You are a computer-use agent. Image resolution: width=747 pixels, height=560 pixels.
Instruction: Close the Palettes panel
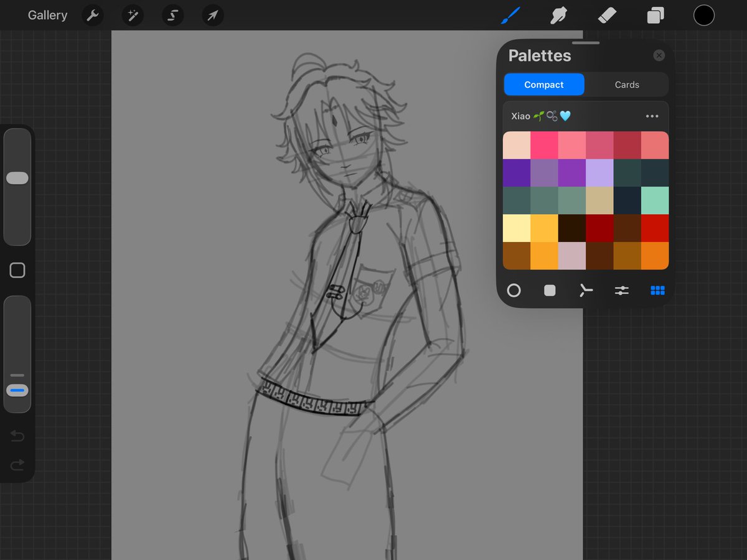pyautogui.click(x=659, y=55)
